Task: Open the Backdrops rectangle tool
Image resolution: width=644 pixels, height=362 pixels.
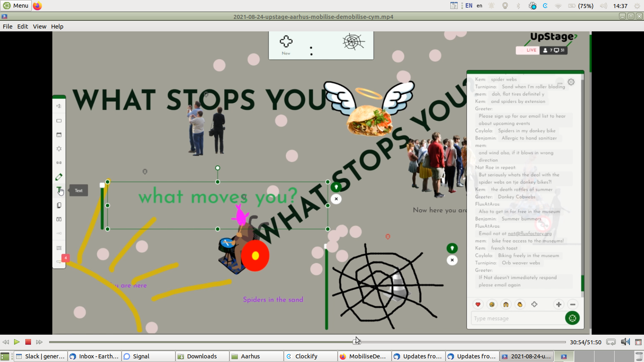Action: [59, 121]
